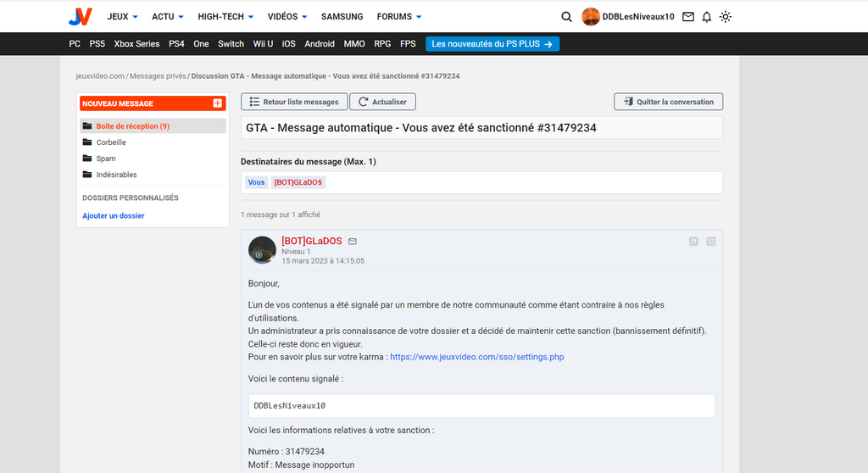
Task: Select the Switch platform tab
Action: 231,44
